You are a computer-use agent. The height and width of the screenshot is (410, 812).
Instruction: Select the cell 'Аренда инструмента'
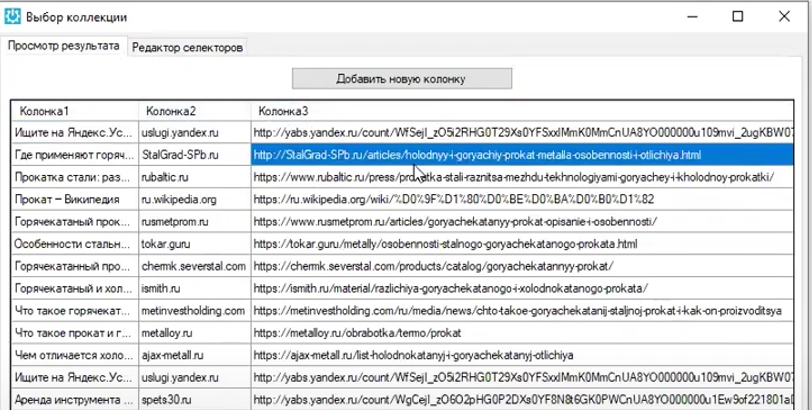click(75, 400)
